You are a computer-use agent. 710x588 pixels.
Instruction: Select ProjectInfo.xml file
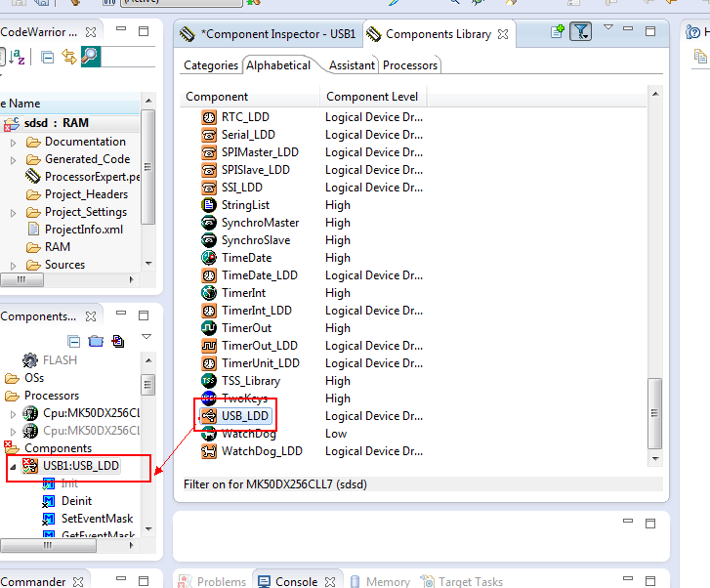tap(75, 230)
